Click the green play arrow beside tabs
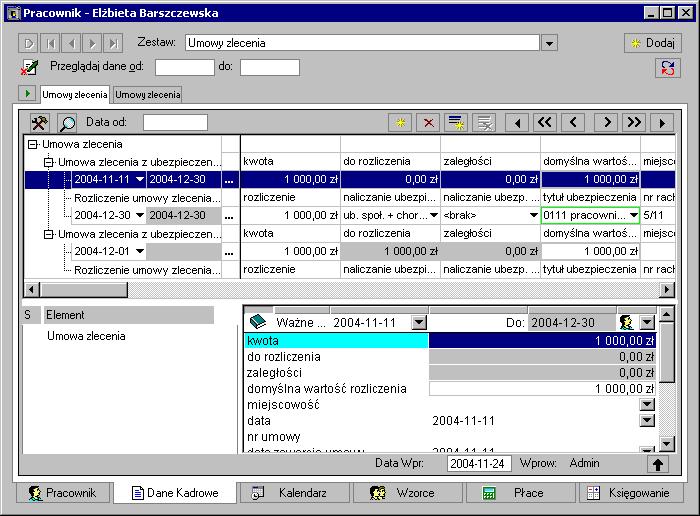 (x=28, y=94)
